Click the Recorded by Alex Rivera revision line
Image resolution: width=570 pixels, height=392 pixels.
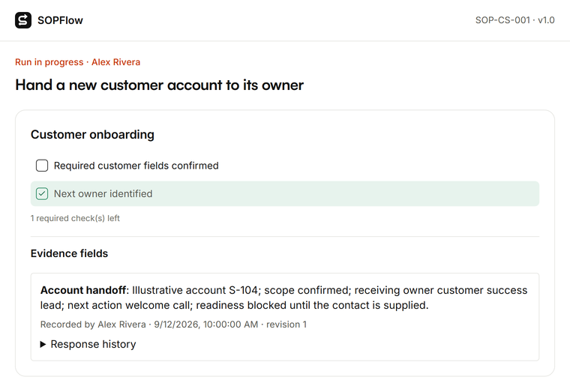click(173, 324)
